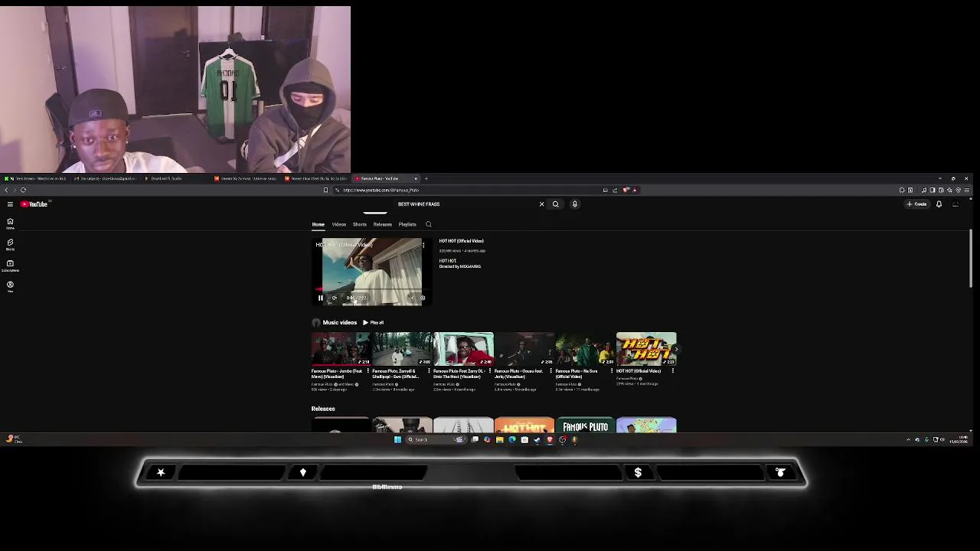Open options menu for Zerrydl & Shallipopi video
Image resolution: width=980 pixels, height=551 pixels.
(429, 371)
